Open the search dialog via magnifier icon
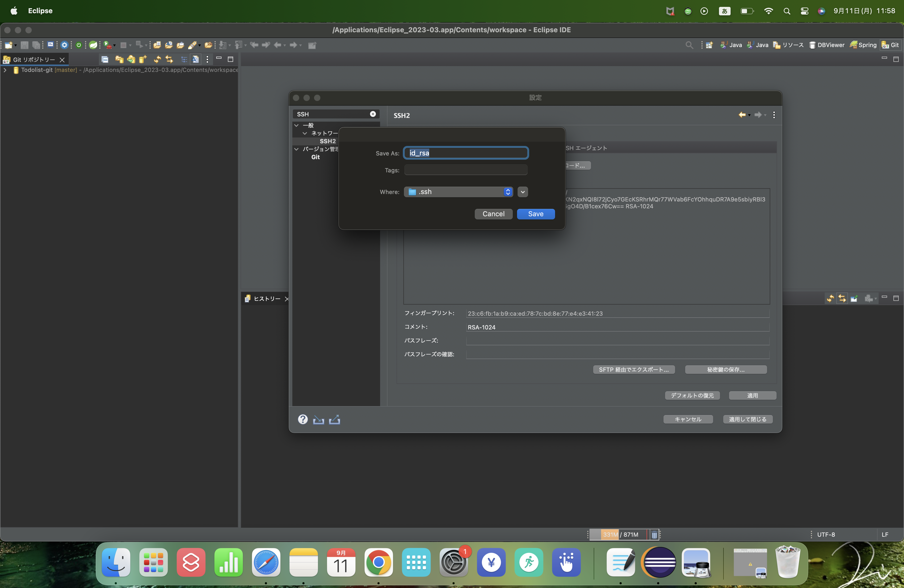The width and height of the screenshot is (904, 588). [689, 45]
